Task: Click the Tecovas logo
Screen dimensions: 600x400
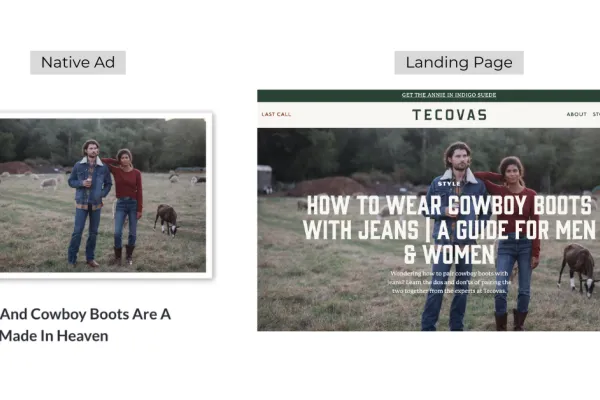Action: coord(450,115)
